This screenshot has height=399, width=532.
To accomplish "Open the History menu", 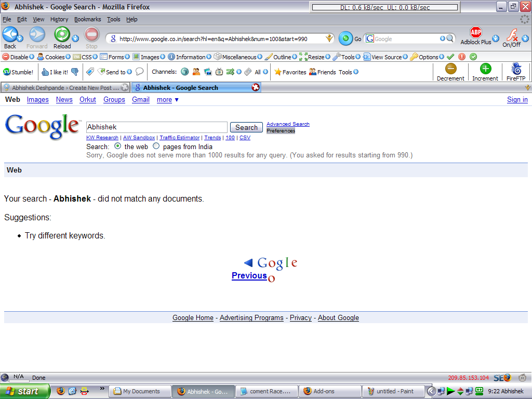I will (x=59, y=19).
